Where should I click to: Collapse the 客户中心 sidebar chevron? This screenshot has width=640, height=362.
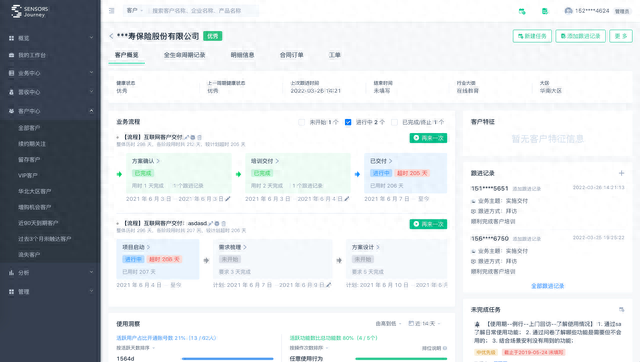pyautogui.click(x=91, y=111)
